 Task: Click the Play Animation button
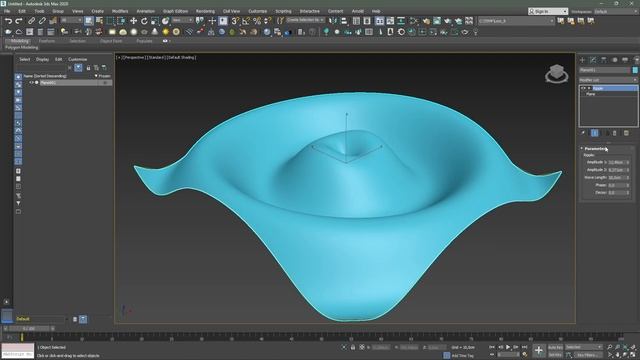[x=508, y=347]
